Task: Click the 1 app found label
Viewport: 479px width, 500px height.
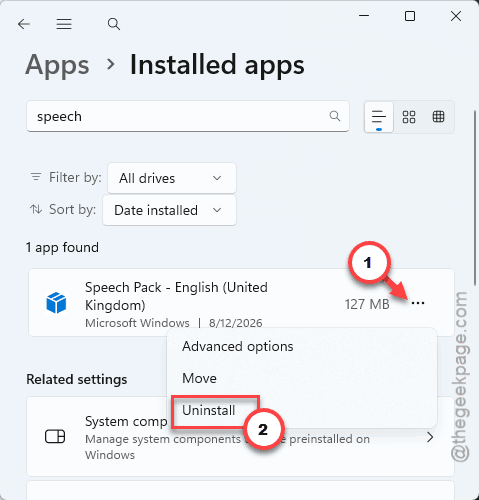Action: click(x=62, y=248)
